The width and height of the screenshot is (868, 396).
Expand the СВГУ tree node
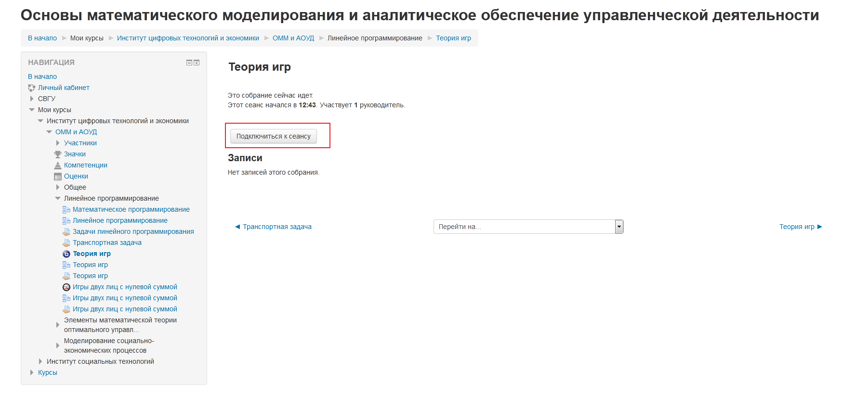[x=32, y=99]
